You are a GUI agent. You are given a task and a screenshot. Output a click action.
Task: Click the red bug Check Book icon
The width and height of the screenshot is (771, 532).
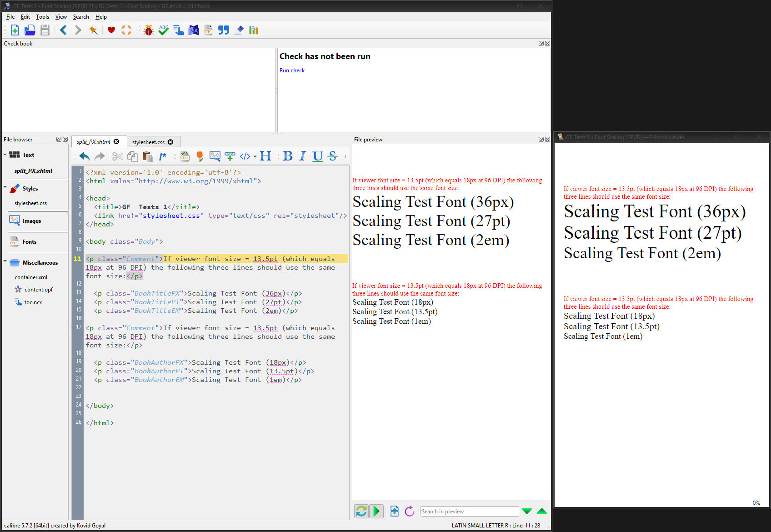[x=148, y=30]
